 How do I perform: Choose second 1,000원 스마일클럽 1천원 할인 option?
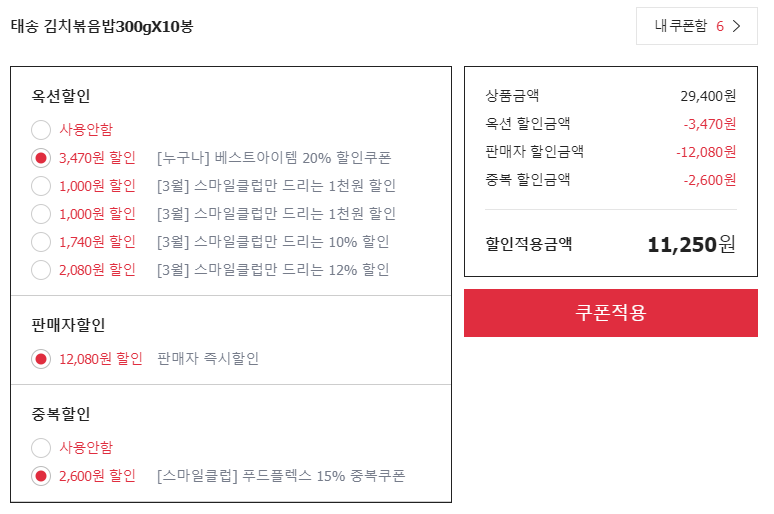[41, 214]
